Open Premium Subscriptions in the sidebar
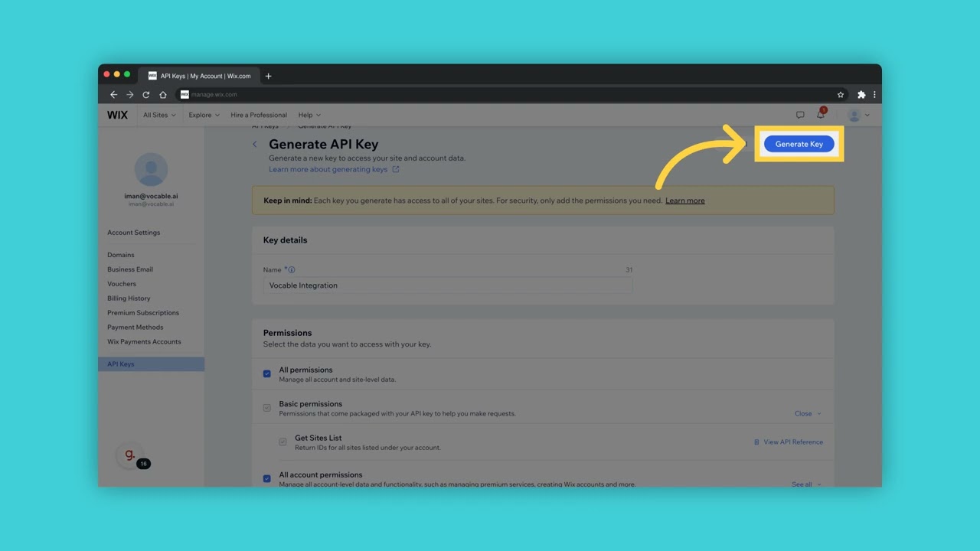 pyautogui.click(x=143, y=313)
